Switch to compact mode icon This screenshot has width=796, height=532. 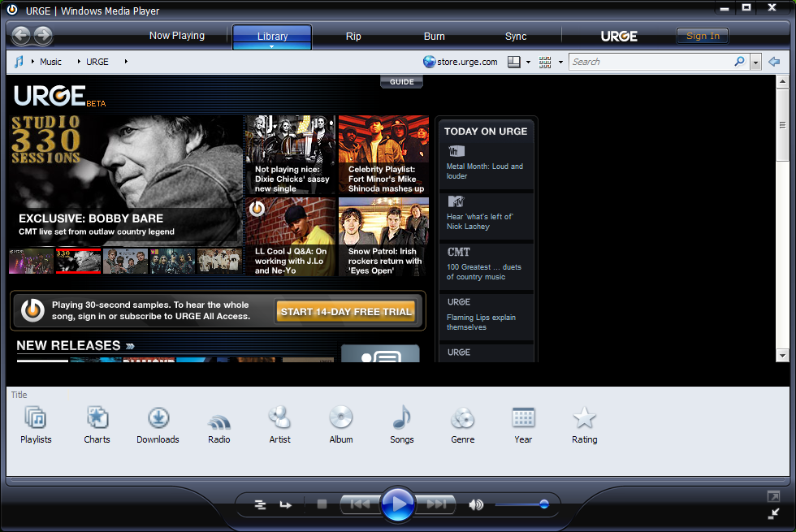(773, 513)
